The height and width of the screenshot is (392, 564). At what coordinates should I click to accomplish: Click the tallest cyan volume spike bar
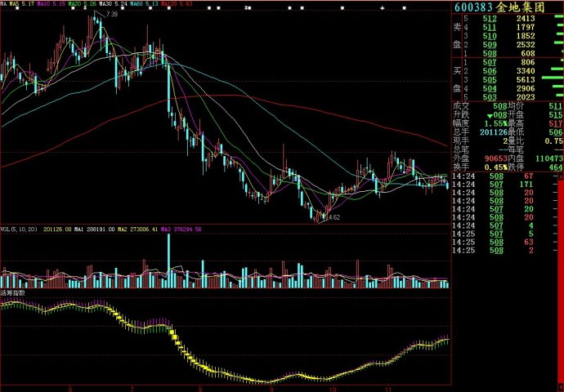[x=168, y=261]
